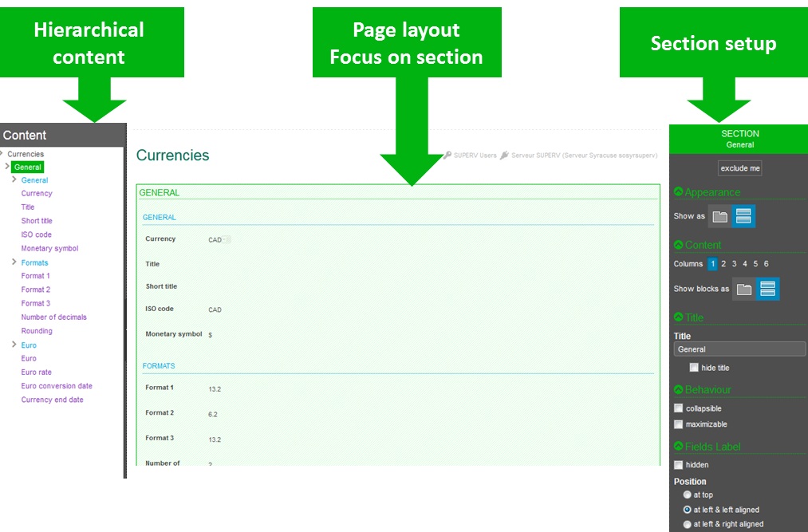Collapse the Behaviour panel header
This screenshot has width=808, height=532.
tap(679, 390)
